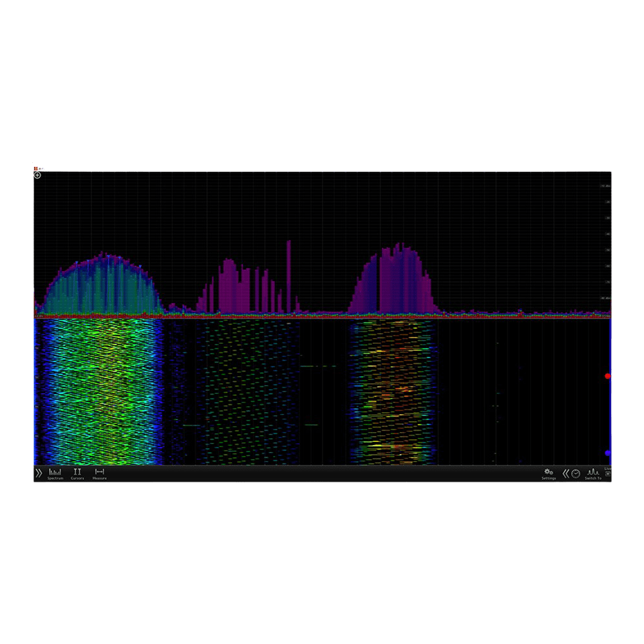
Task: Open the Settings gears
Action: [x=548, y=473]
